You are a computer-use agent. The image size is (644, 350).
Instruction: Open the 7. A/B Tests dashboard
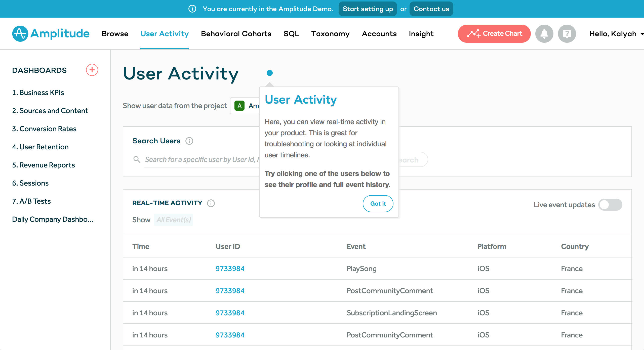click(31, 201)
